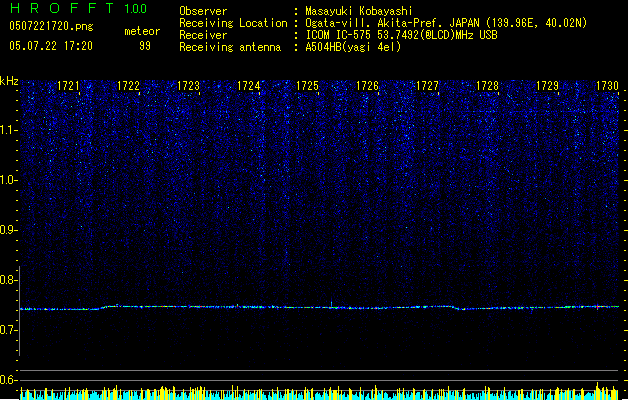The image size is (629, 400).
Task: Click the version number 1.0.0
Action: [136, 8]
